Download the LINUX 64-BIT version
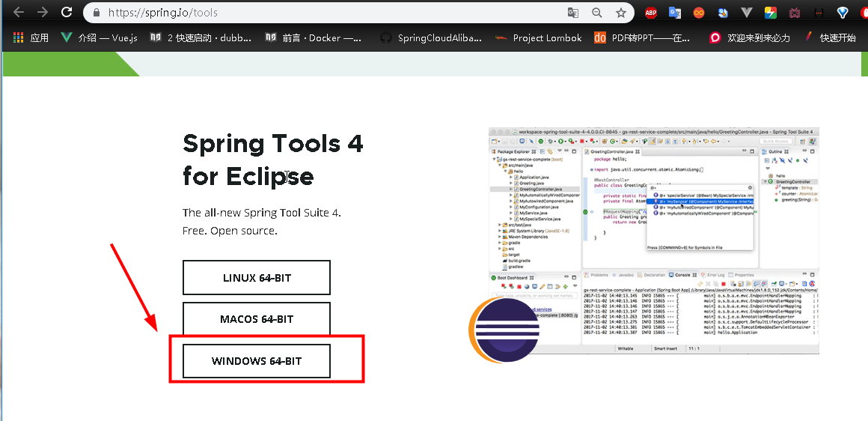This screenshot has height=421, width=868. tap(257, 277)
